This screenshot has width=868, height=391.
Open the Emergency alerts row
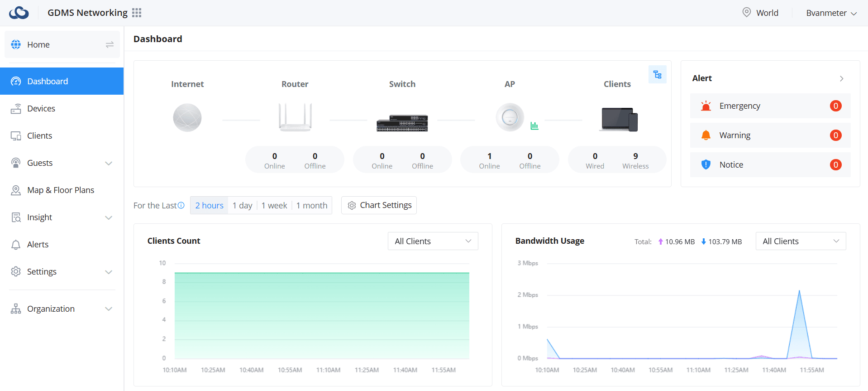pos(770,106)
